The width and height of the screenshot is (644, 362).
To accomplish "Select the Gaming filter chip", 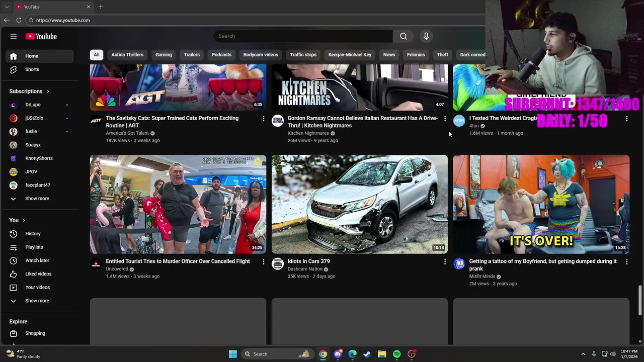I will click(x=164, y=55).
